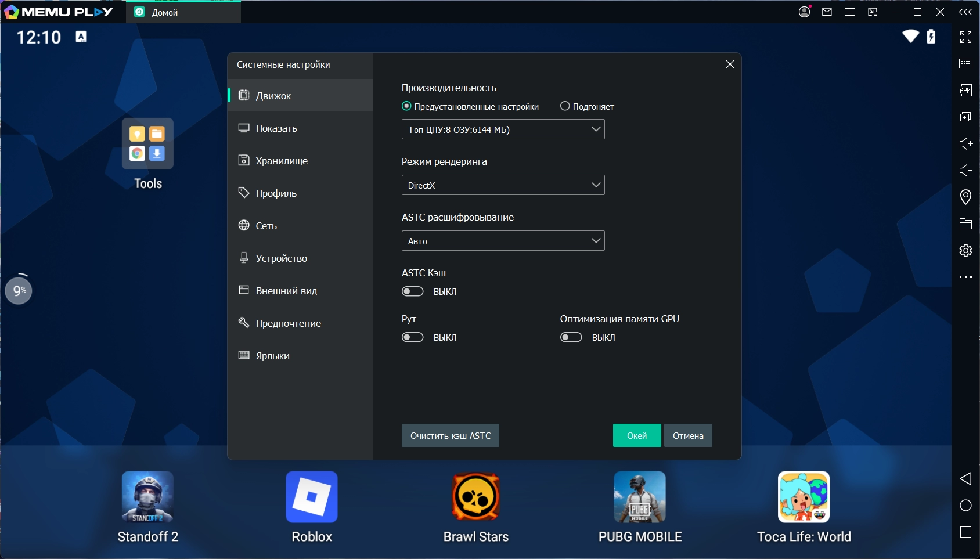Launch the Brawl Stars app
The image size is (980, 559).
point(476,507)
